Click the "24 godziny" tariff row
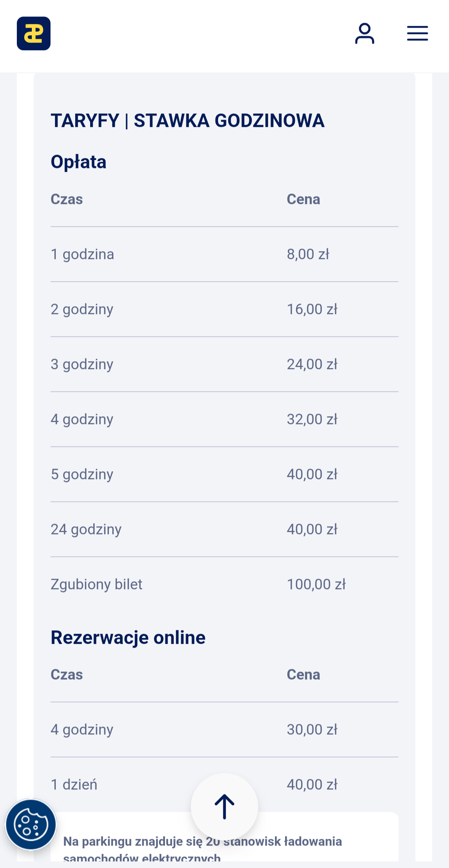Viewport: 449px width, 868px height. click(86, 529)
